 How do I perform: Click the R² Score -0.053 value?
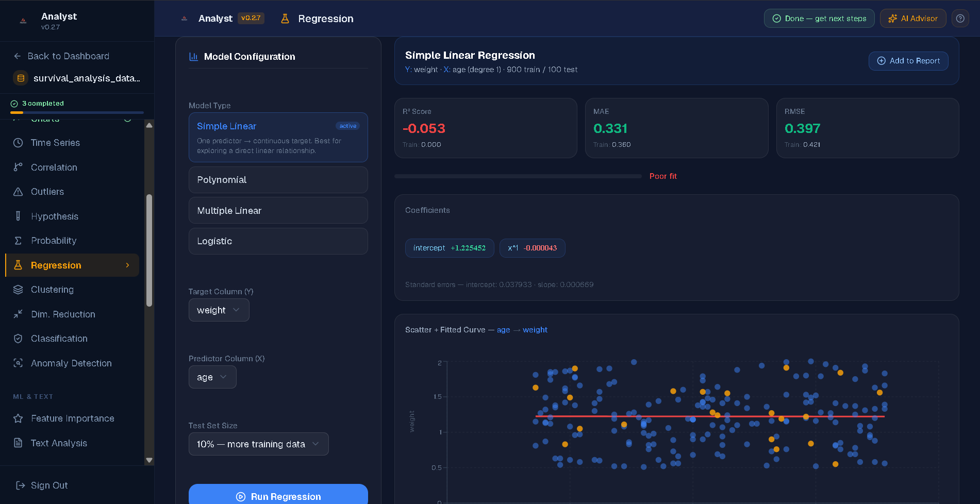click(424, 128)
